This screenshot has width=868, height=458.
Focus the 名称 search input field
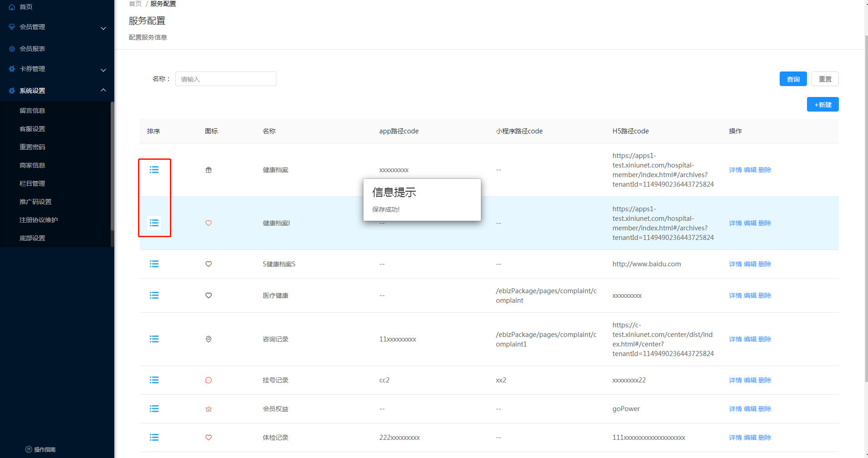[x=226, y=79]
